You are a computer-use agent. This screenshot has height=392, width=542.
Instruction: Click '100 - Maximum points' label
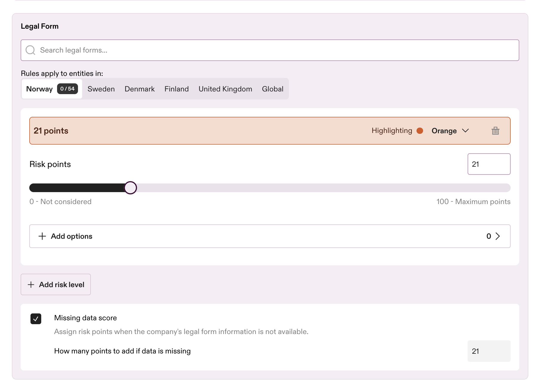(x=473, y=202)
